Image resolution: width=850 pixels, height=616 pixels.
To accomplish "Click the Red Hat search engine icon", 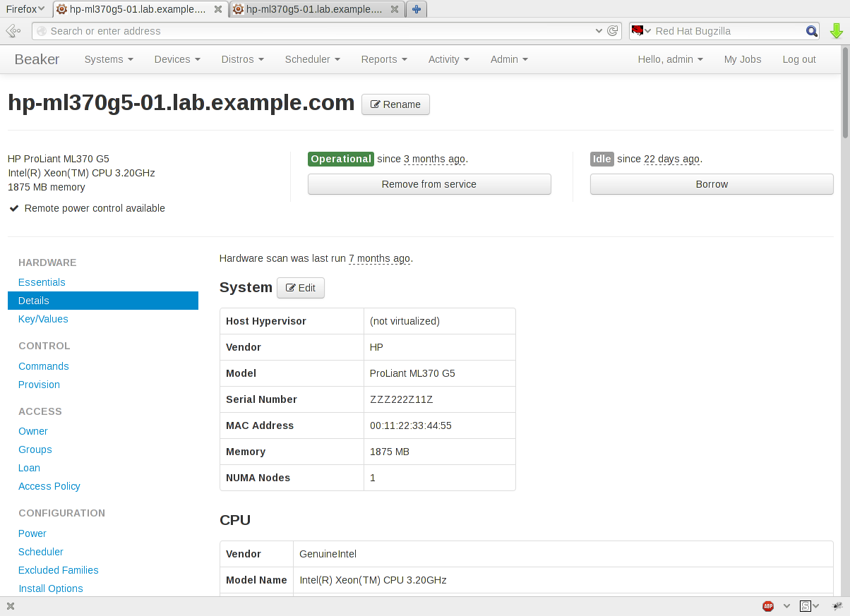I will pyautogui.click(x=637, y=31).
